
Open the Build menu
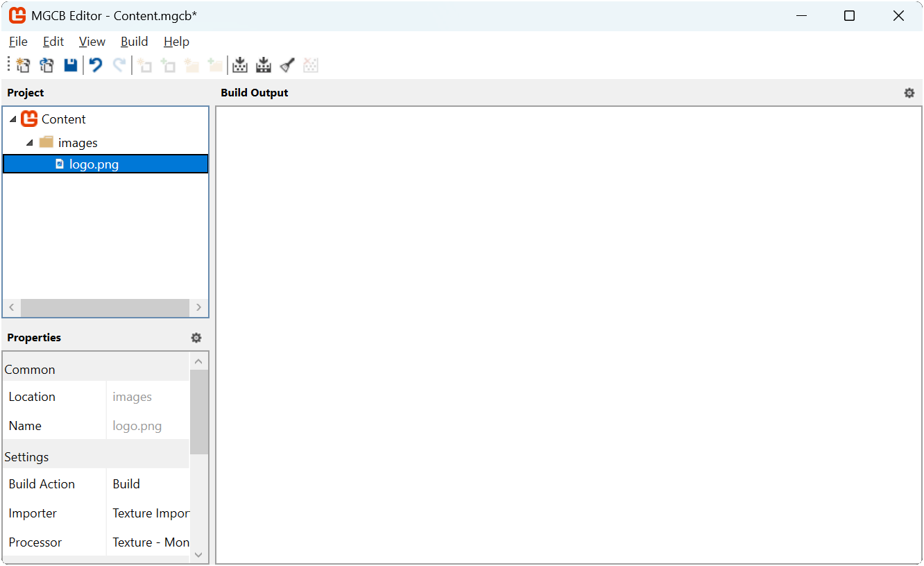point(134,42)
